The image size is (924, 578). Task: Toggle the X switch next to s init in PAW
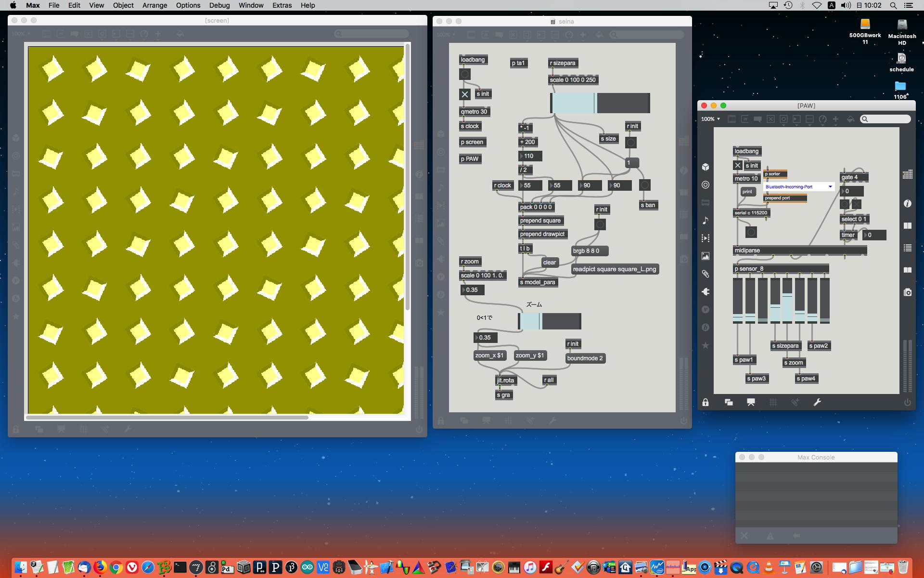click(x=738, y=165)
